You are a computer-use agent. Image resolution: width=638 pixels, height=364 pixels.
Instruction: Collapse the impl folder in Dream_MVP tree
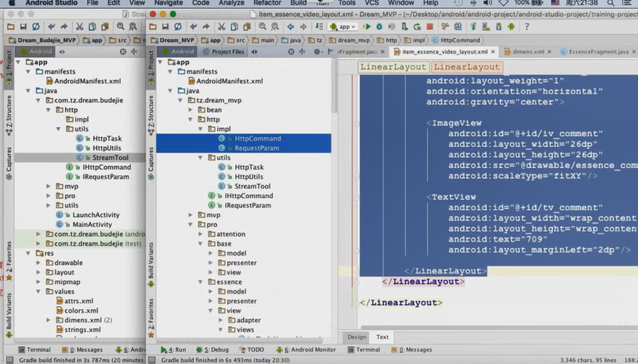(x=200, y=129)
